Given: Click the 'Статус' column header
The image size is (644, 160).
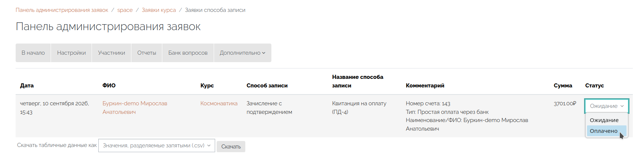Looking at the screenshot, I should 594,86.
